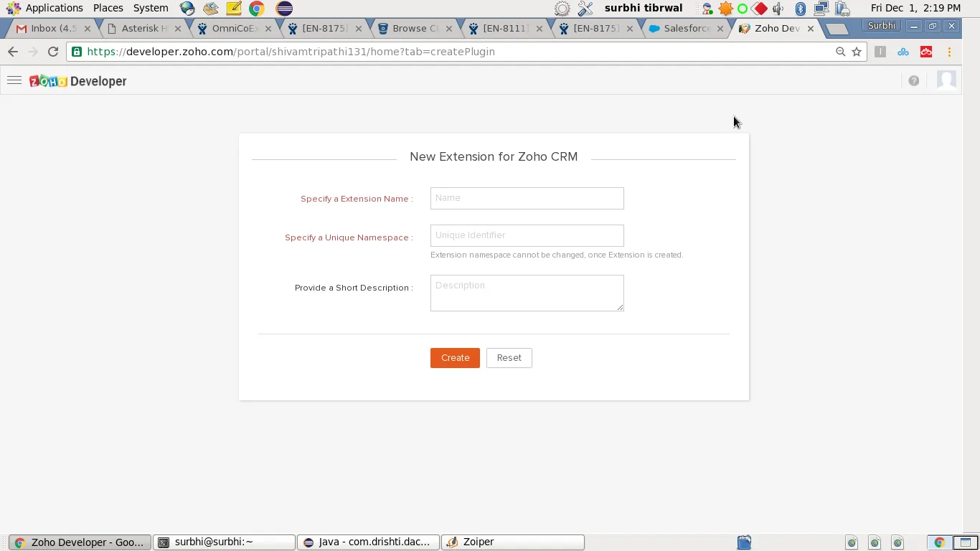Click the secure lock icon in address bar

click(x=77, y=52)
